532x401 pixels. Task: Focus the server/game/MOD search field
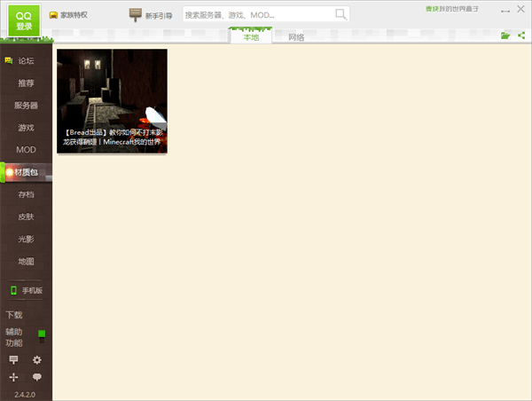(257, 14)
